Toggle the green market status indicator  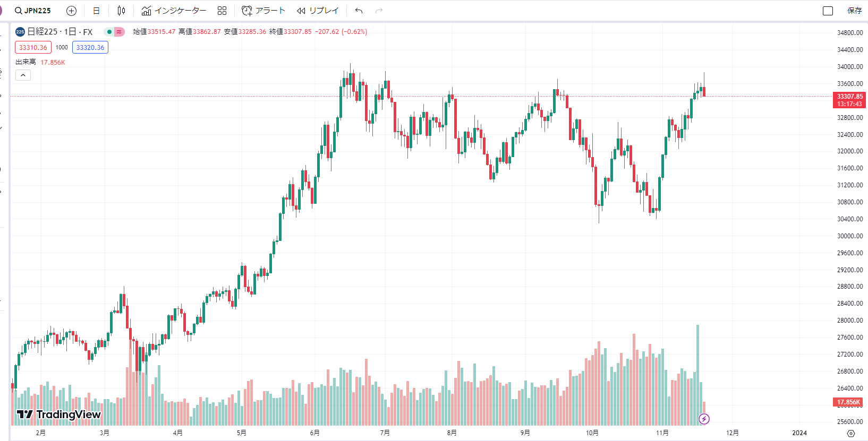109,32
